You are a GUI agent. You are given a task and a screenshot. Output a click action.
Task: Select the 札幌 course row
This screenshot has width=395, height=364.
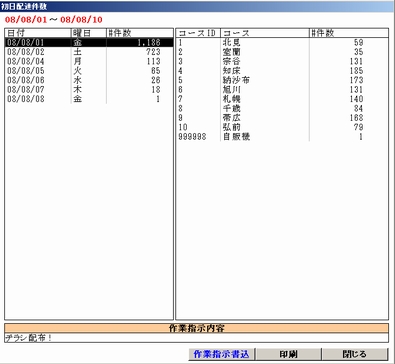(x=282, y=99)
